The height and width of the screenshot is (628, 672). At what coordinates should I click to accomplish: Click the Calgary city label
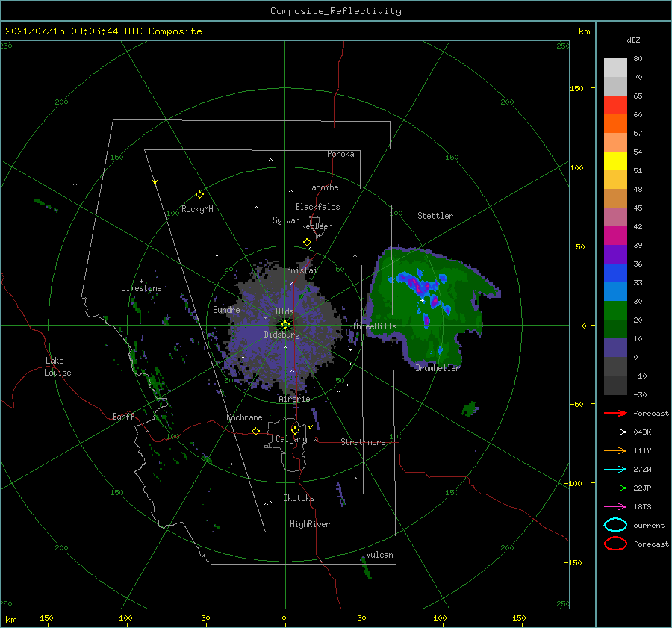coord(291,439)
